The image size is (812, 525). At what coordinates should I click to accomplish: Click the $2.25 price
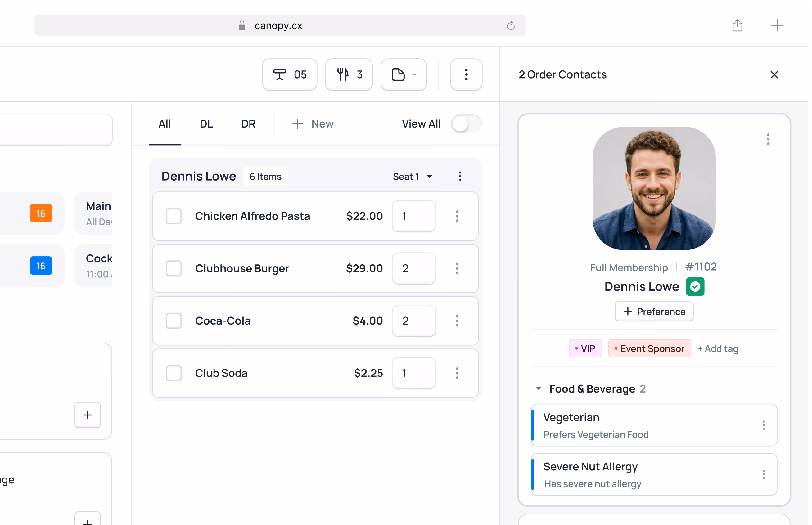(368, 373)
